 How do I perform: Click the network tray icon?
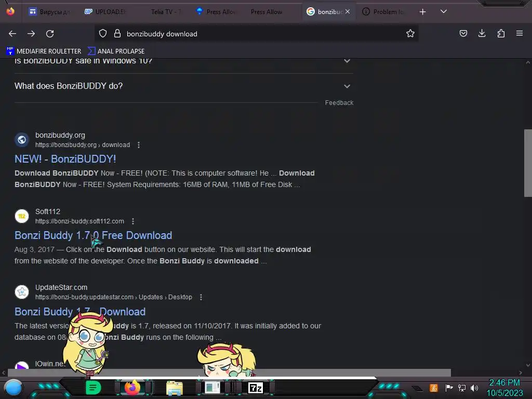[462, 388]
